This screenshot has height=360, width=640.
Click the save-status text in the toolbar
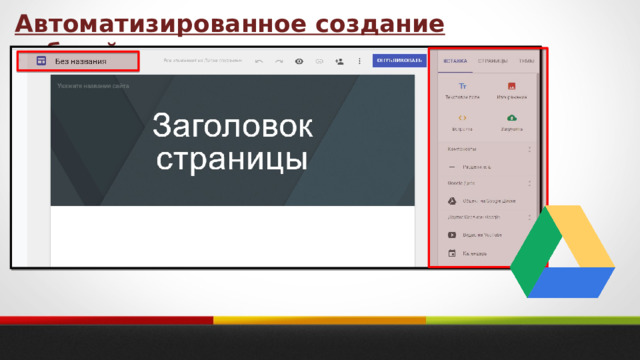[202, 60]
